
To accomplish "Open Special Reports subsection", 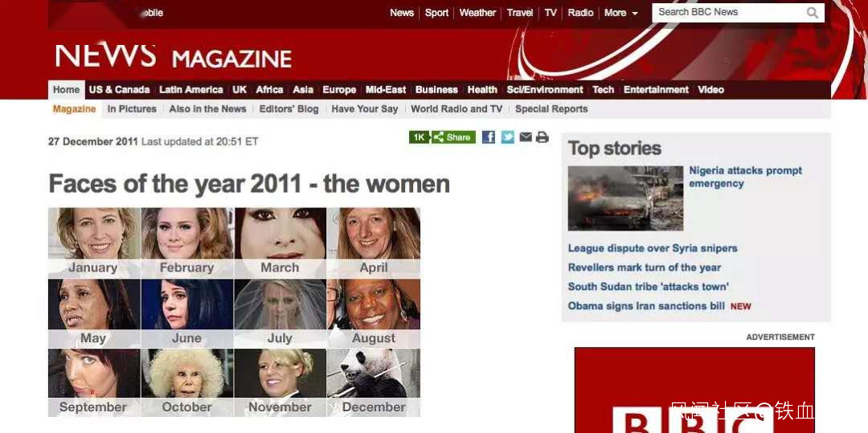I will pyautogui.click(x=551, y=109).
